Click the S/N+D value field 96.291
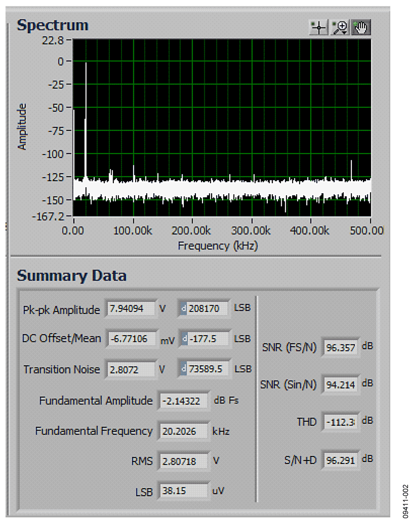412x532 pixels. pyautogui.click(x=341, y=460)
